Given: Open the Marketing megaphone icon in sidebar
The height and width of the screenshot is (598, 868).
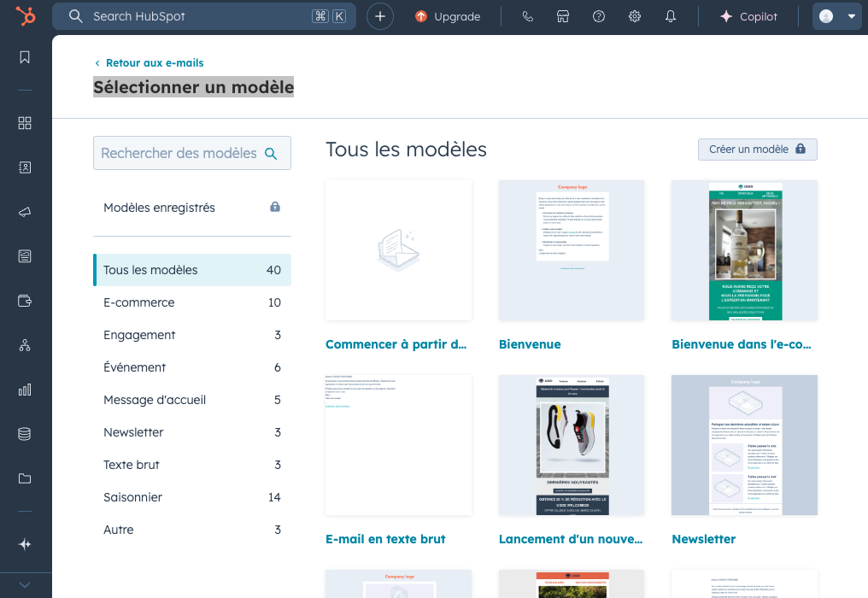Looking at the screenshot, I should pyautogui.click(x=25, y=212).
